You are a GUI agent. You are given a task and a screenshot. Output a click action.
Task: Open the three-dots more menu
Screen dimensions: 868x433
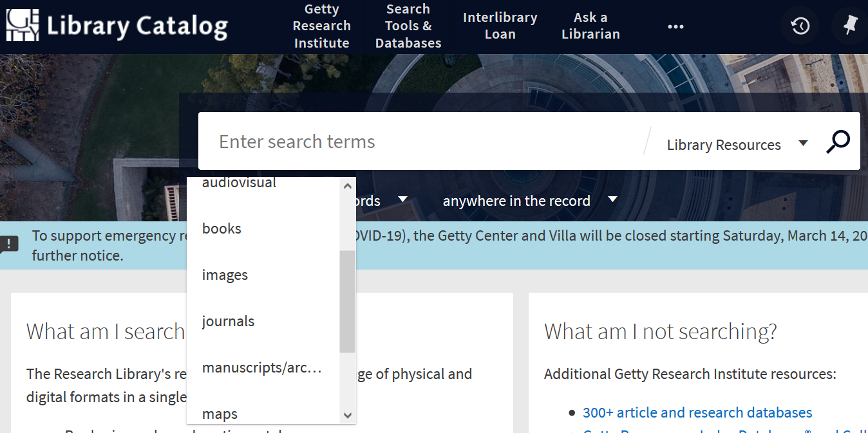click(x=675, y=27)
